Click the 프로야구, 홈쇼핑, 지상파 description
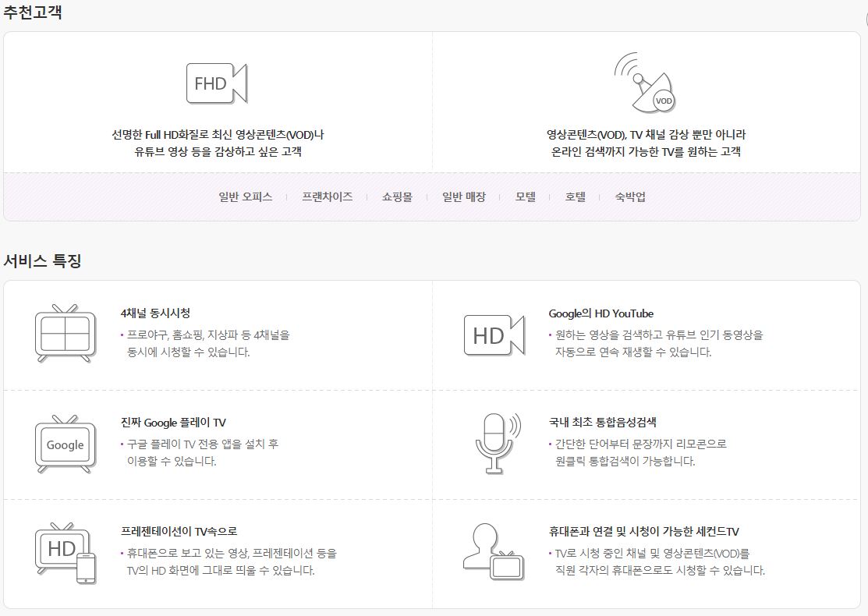Viewport: 868px width, 616px height. 208,335
